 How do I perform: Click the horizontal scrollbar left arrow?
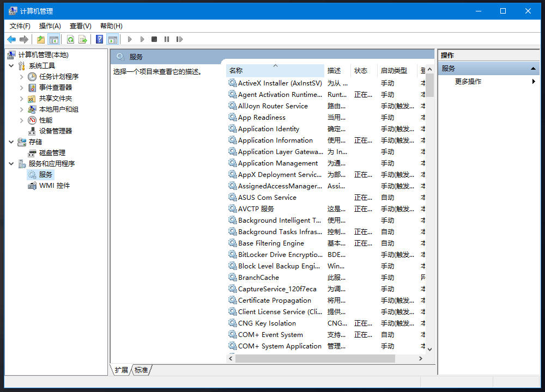click(231, 358)
